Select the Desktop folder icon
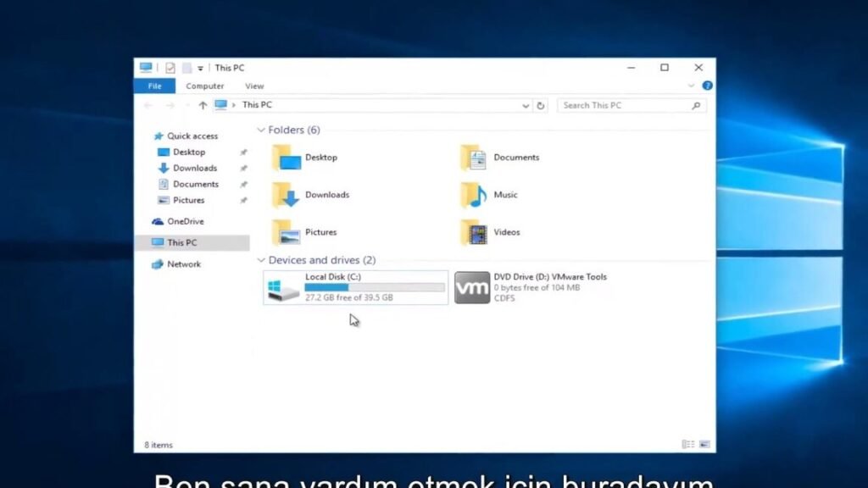Screen dimensions: 868x488 click(x=286, y=158)
